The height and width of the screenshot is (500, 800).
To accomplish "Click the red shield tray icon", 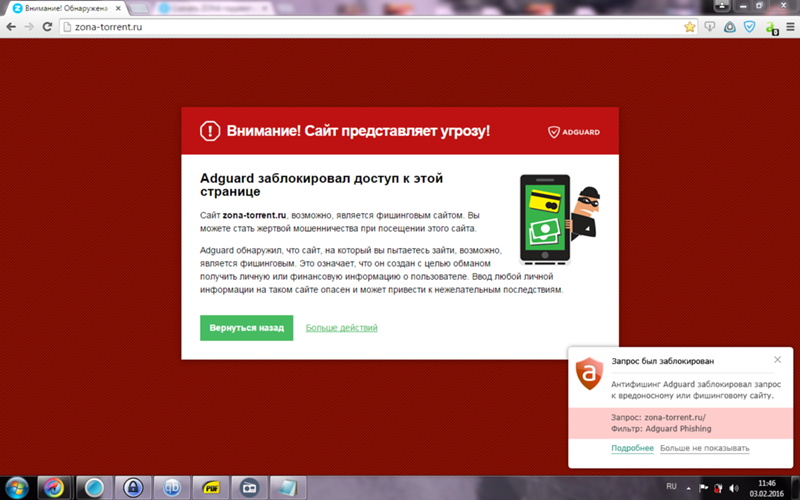I will click(x=718, y=488).
